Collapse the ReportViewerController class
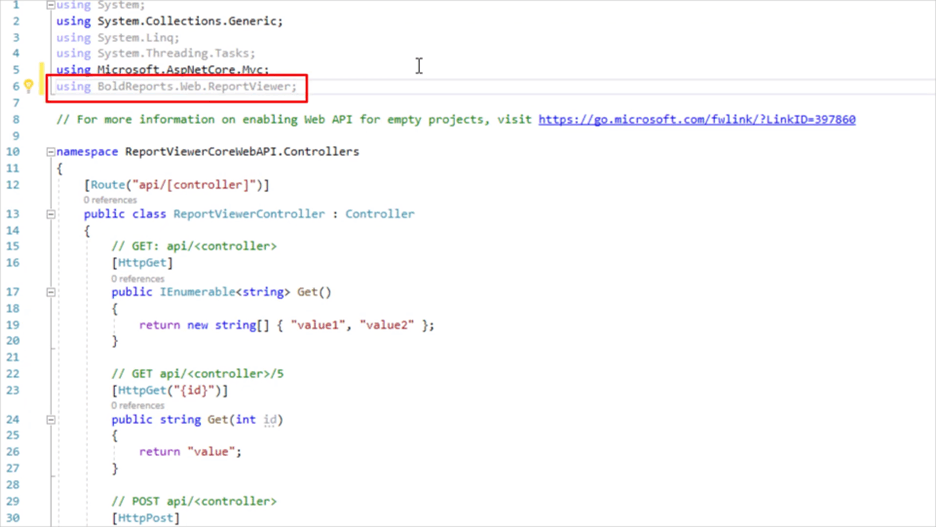The width and height of the screenshot is (936, 527). pyautogui.click(x=51, y=214)
